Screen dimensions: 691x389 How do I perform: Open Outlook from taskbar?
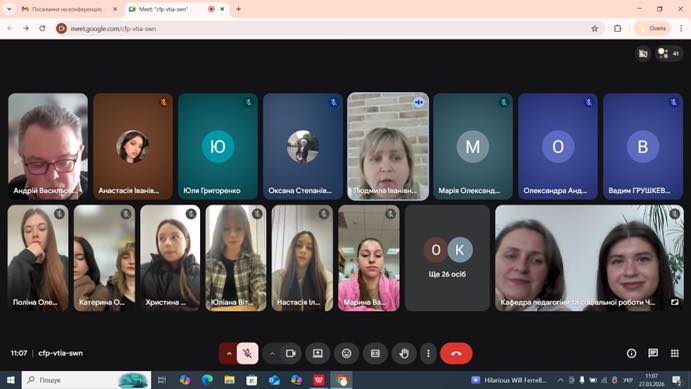click(274, 380)
